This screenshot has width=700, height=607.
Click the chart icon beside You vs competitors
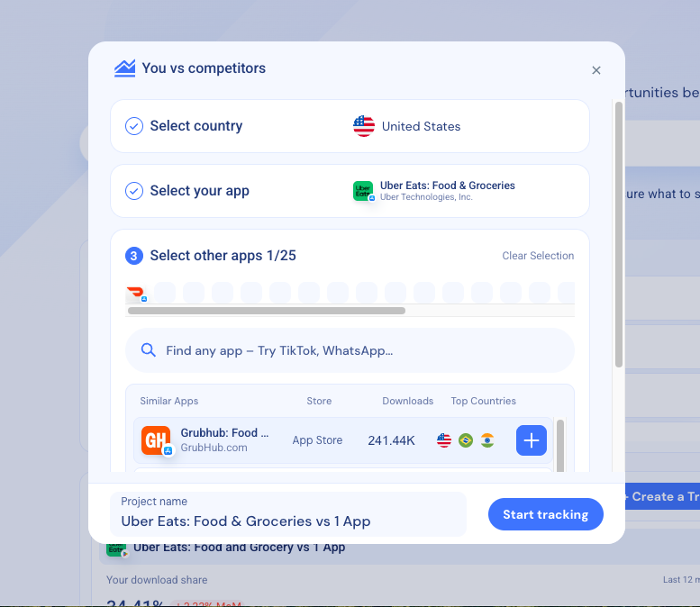(124, 68)
